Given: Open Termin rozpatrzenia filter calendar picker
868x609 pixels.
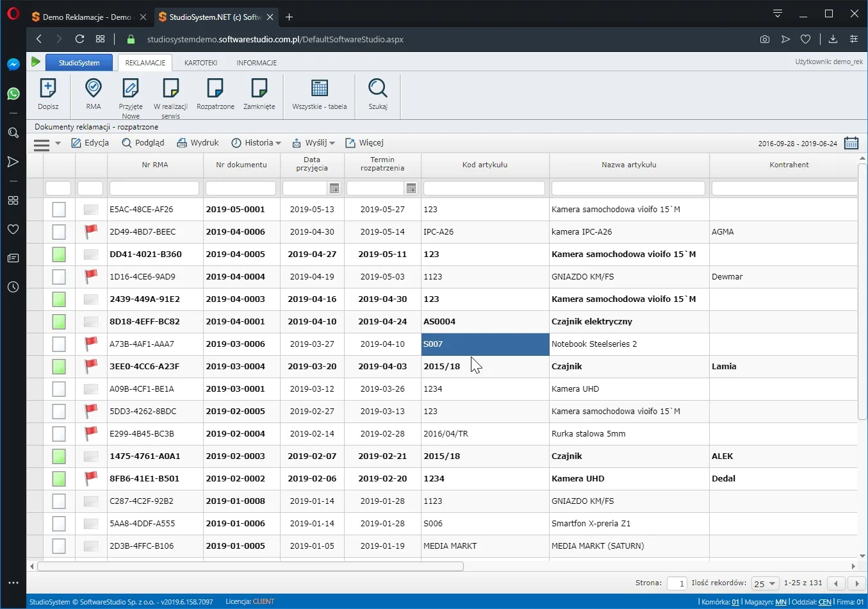Looking at the screenshot, I should coord(411,188).
